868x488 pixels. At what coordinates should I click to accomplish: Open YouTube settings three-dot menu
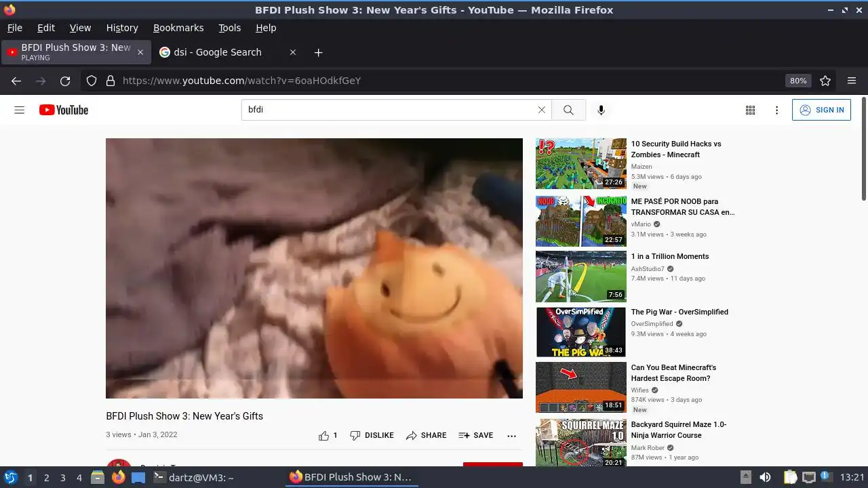(x=776, y=110)
